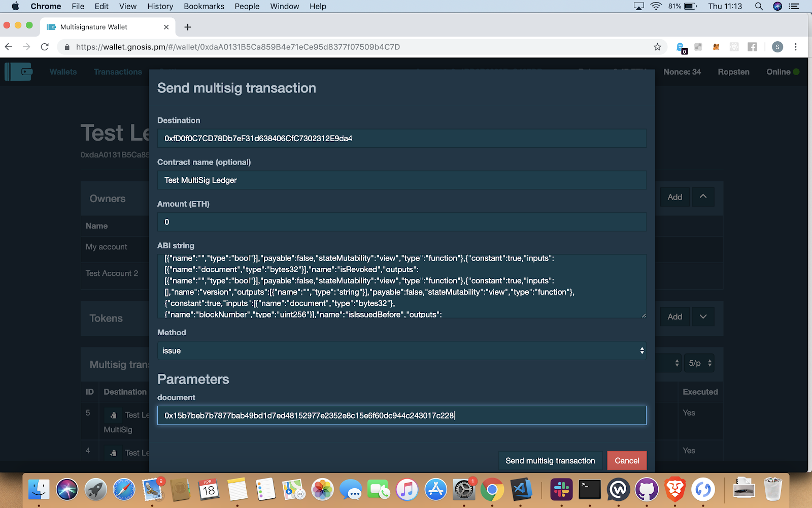The width and height of the screenshot is (812, 508).
Task: Open GitHub Desktop in the dock
Action: (x=646, y=490)
